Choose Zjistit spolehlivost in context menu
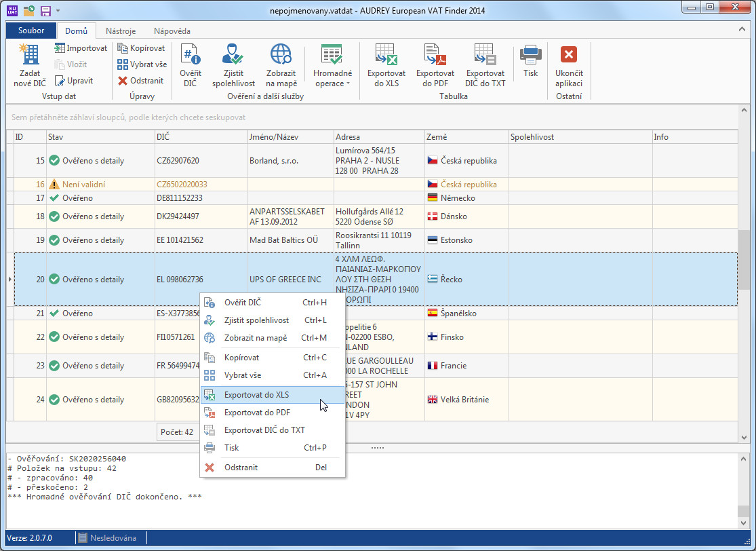The width and height of the screenshot is (756, 551). (273, 320)
